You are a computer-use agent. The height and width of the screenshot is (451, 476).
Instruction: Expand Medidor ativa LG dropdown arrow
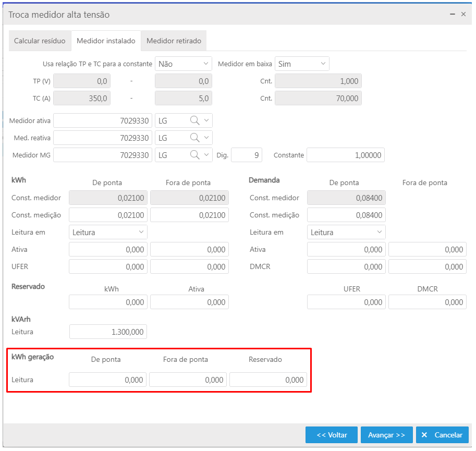pos(206,120)
